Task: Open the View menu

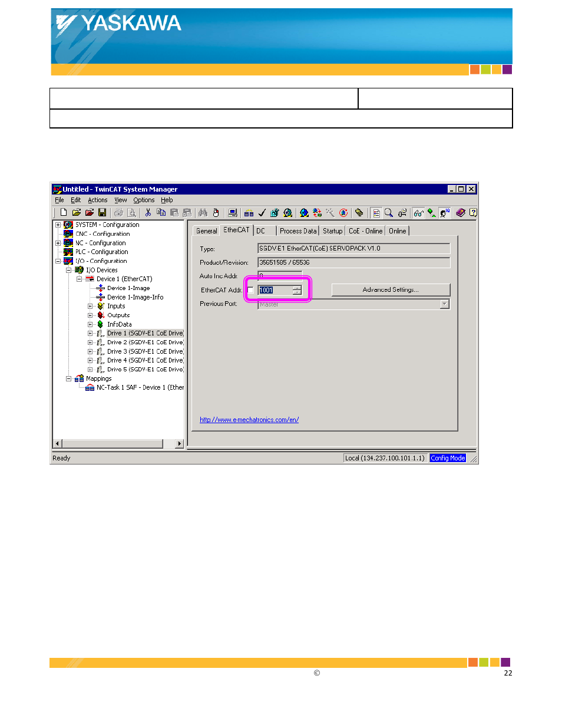Action: [x=121, y=200]
